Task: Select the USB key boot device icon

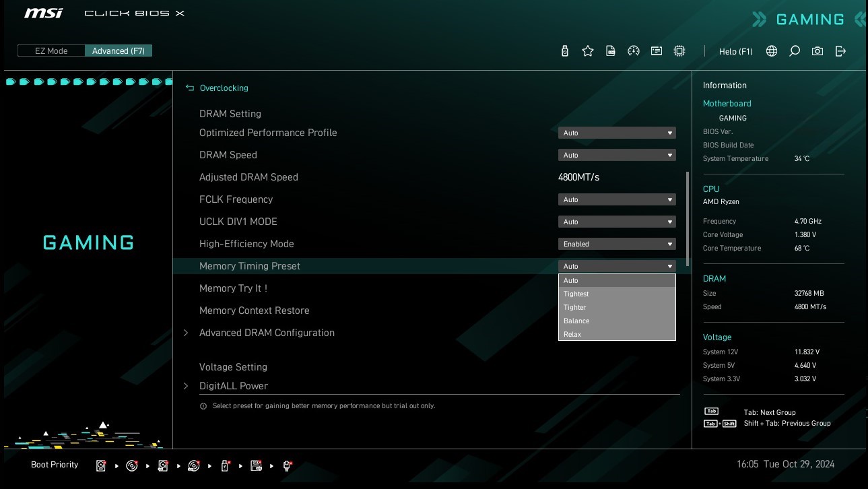Action: [225, 465]
